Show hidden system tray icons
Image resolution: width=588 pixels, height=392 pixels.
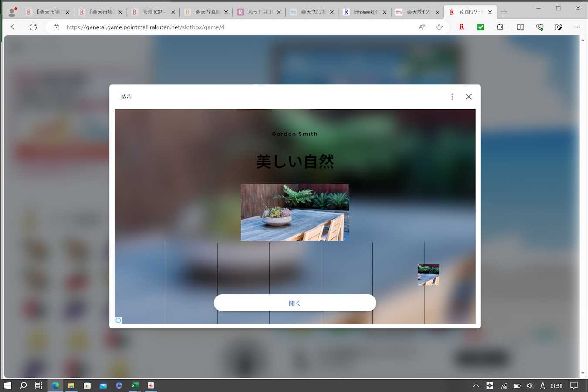coord(476,385)
